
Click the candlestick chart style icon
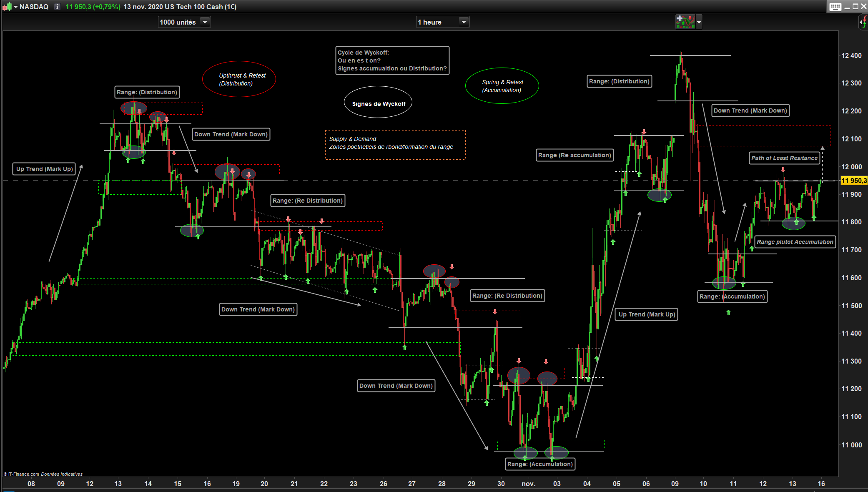click(x=7, y=7)
